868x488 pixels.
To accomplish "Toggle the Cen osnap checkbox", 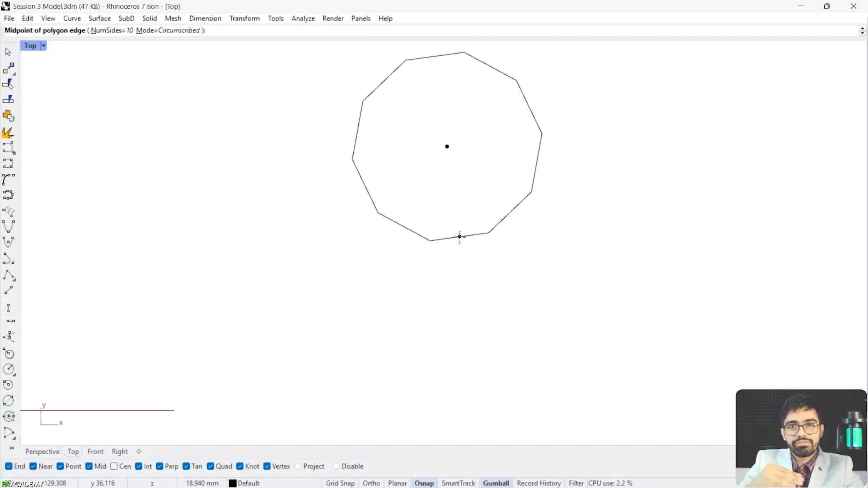I will tap(114, 466).
